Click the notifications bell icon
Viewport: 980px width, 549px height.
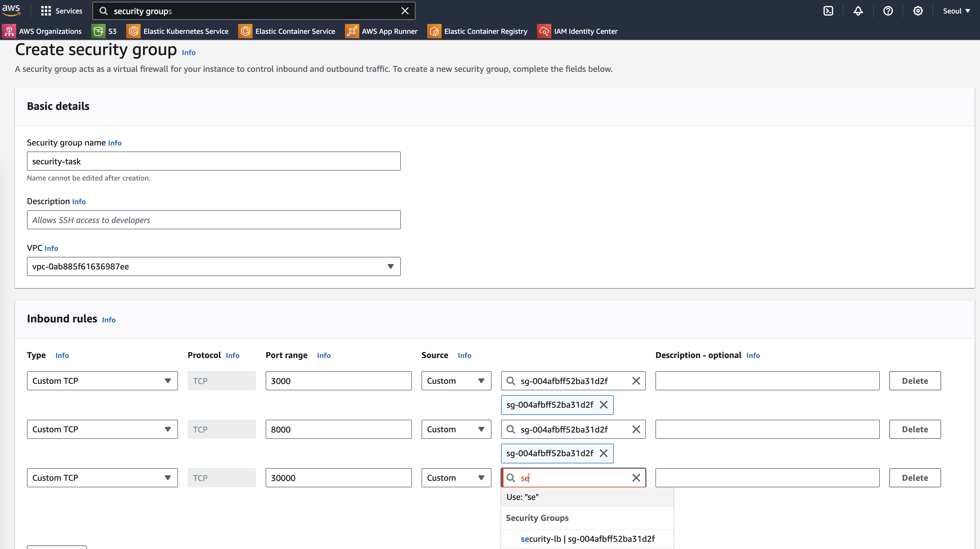(858, 11)
